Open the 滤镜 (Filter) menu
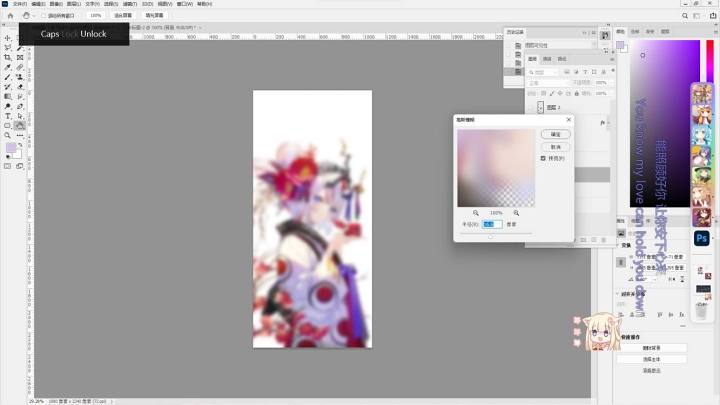Screen dimensions: 720x405 (129, 4)
